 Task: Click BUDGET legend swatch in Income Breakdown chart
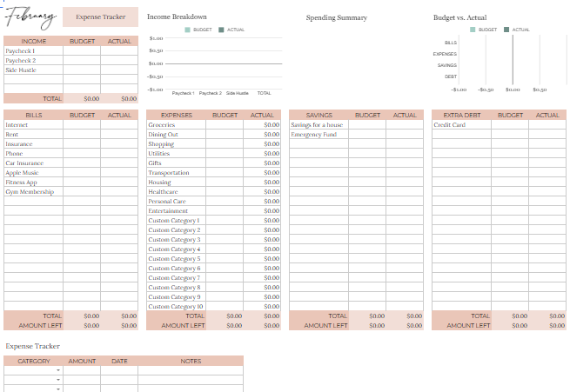(x=187, y=30)
